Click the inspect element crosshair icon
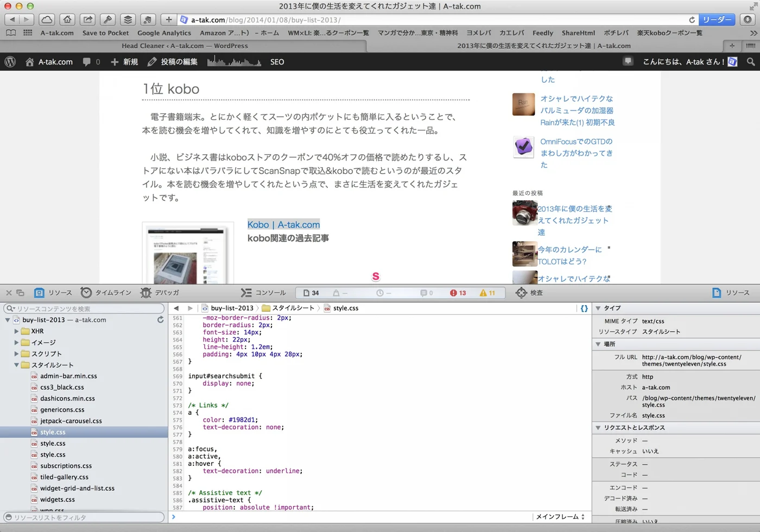Image resolution: width=760 pixels, height=532 pixels. 521,293
